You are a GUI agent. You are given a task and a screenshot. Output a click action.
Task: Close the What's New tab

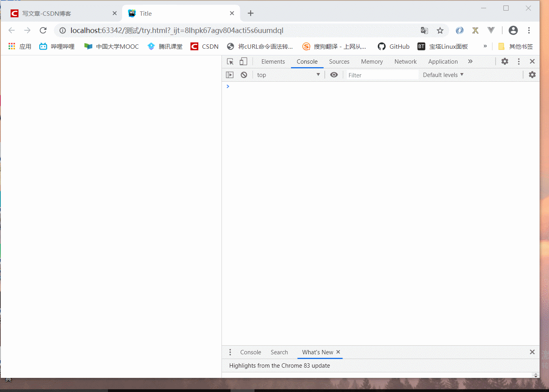[338, 352]
